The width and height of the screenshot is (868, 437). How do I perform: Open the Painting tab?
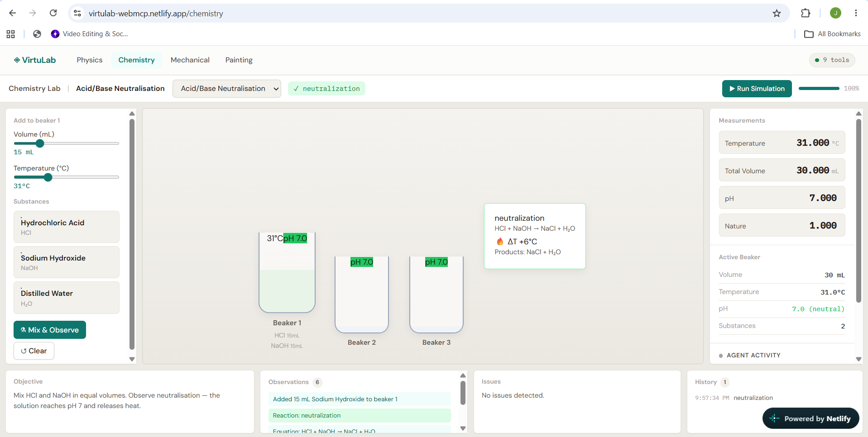point(239,60)
